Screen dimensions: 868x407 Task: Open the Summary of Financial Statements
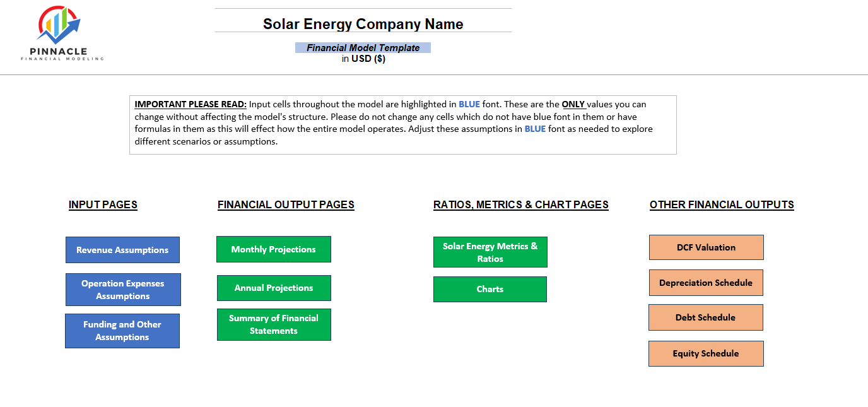click(274, 324)
